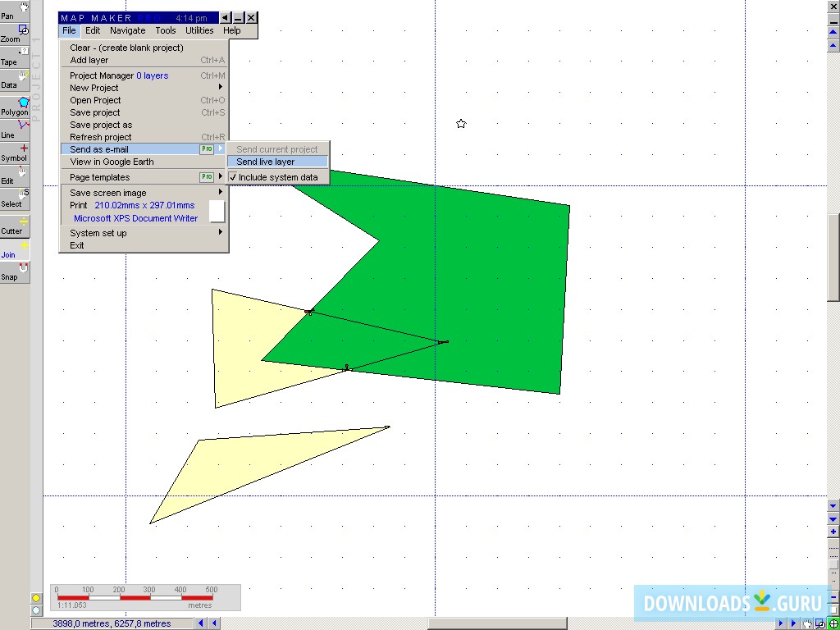Screen dimensions: 840x630
Task: Click Microsoft XPS Document Writer link
Action: (x=135, y=217)
